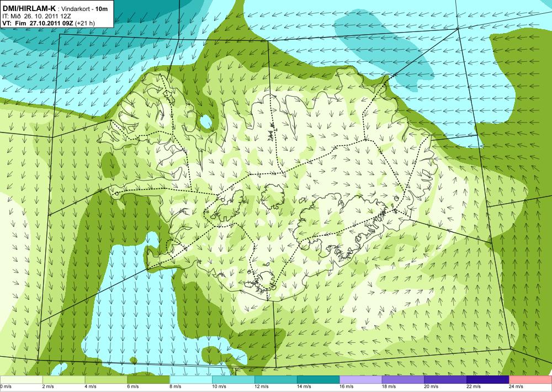Select the "16 m/s" legend label

tap(347, 386)
